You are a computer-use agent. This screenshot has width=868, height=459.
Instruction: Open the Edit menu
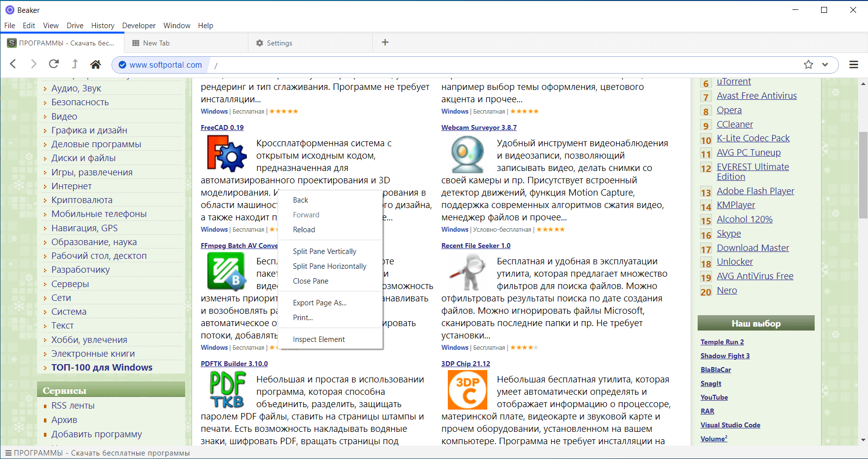pos(29,26)
